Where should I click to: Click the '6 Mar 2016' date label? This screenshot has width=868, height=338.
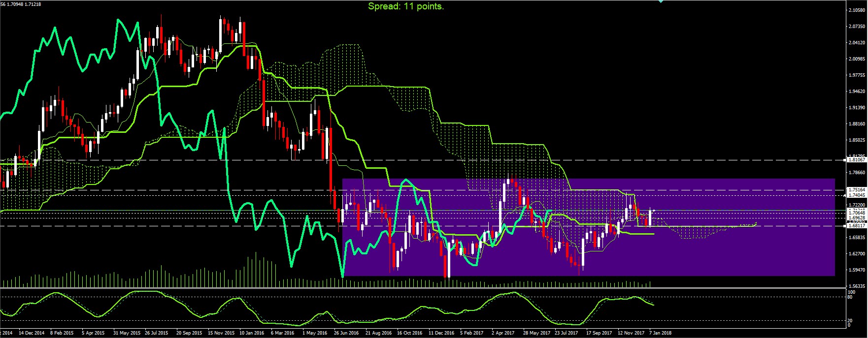pos(283,333)
